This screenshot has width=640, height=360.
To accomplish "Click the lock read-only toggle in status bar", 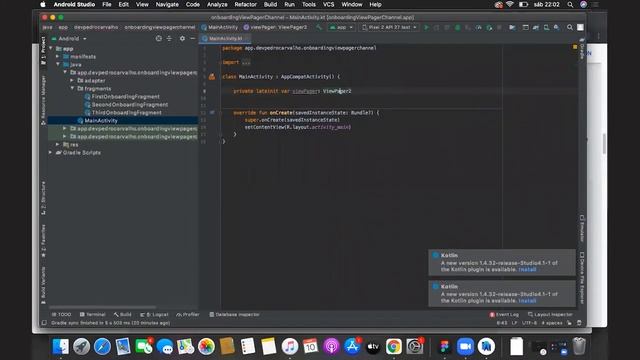I will point(569,323).
